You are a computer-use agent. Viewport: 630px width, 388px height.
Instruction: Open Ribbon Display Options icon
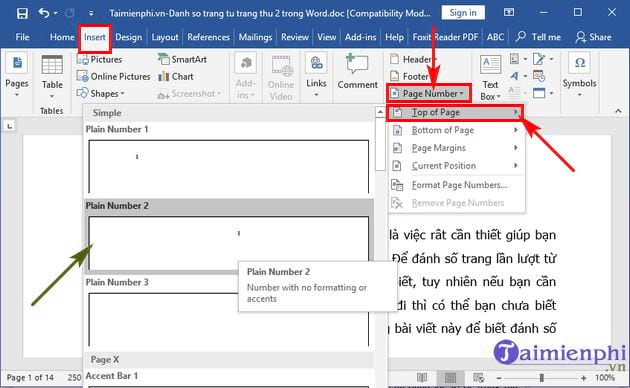tap(509, 12)
